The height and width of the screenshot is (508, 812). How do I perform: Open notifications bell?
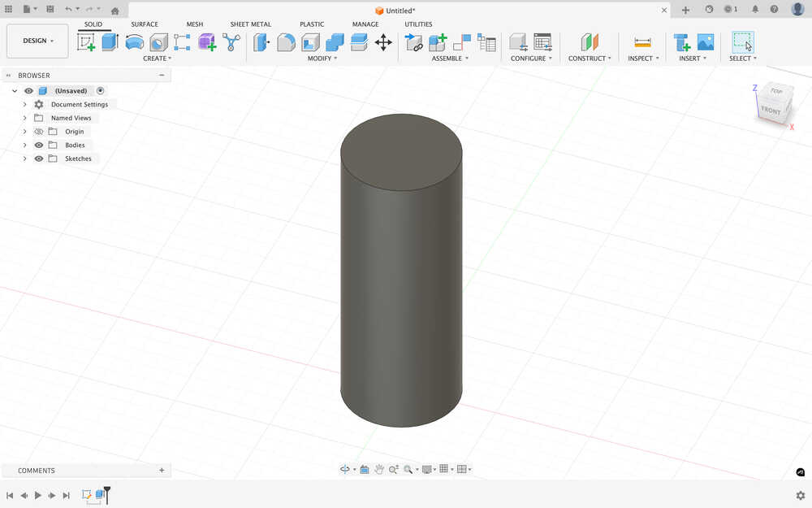[x=755, y=9]
